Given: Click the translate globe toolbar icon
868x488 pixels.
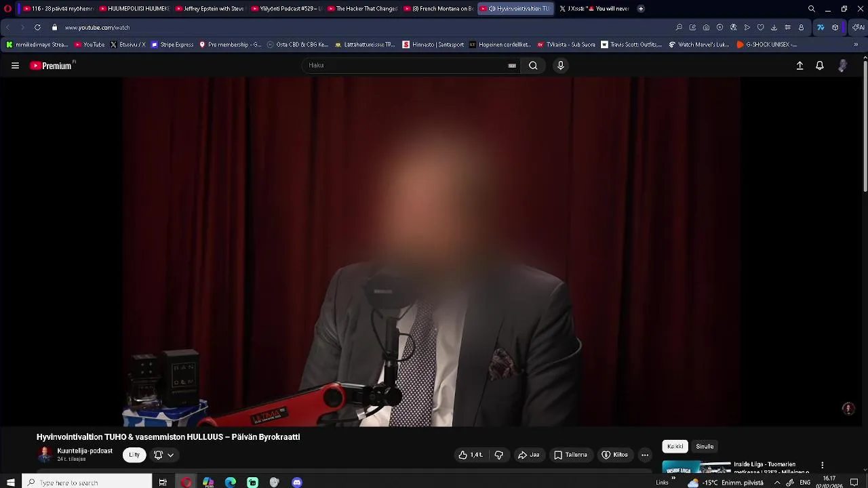Looking at the screenshot, I should [733, 27].
